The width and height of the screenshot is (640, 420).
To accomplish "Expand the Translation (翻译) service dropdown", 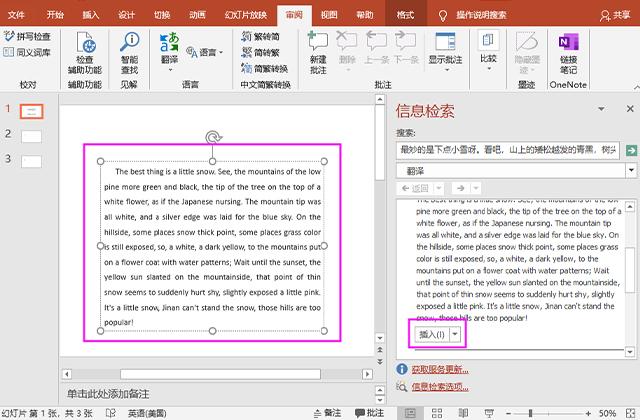I will (x=631, y=171).
